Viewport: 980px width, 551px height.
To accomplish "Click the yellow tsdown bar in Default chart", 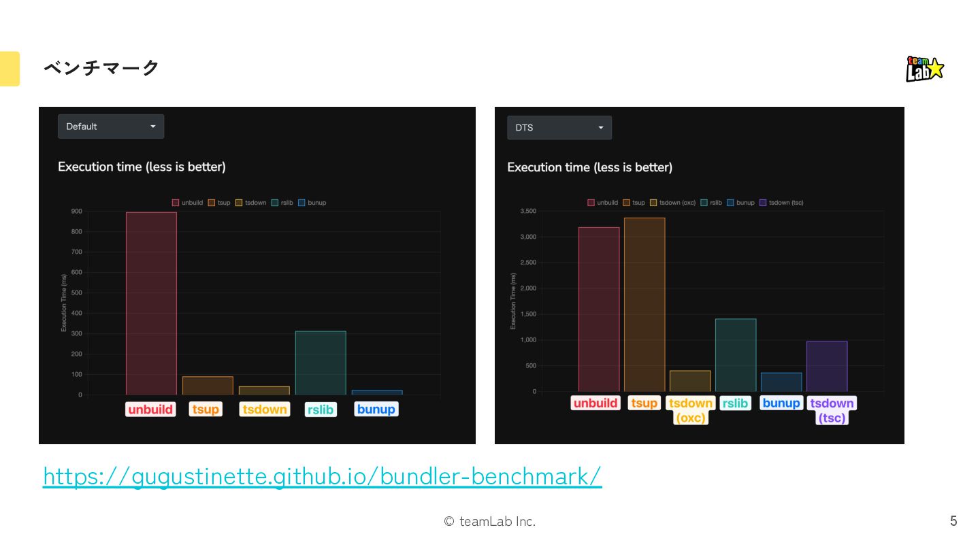I will point(264,390).
